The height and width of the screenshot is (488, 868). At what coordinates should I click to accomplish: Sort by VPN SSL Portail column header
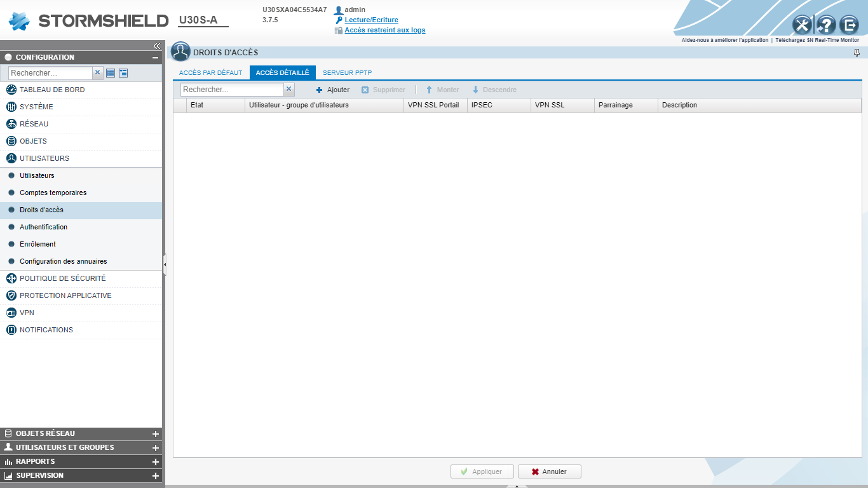[x=435, y=105]
